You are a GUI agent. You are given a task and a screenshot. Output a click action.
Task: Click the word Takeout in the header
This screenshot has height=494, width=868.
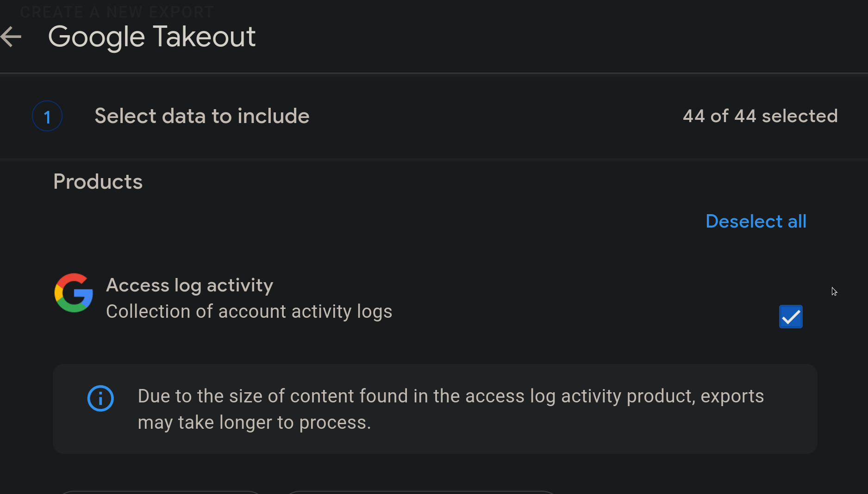204,37
